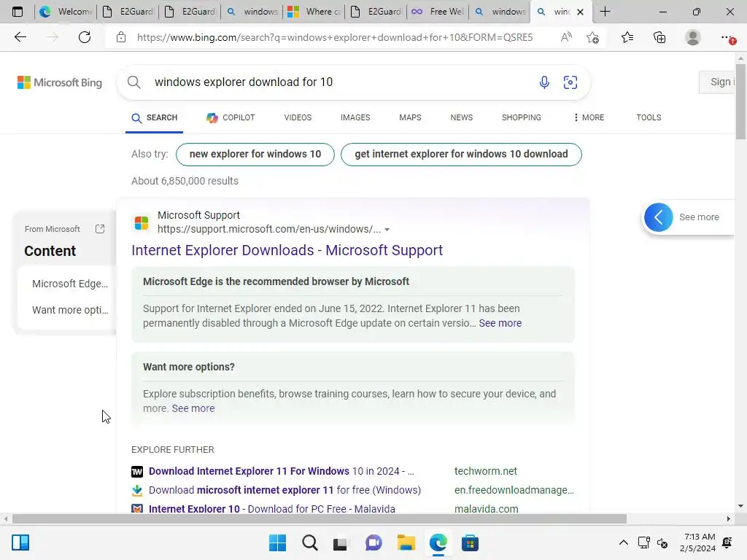Refresh the Bing search page
Screen dimensions: 747x560
[85, 37]
